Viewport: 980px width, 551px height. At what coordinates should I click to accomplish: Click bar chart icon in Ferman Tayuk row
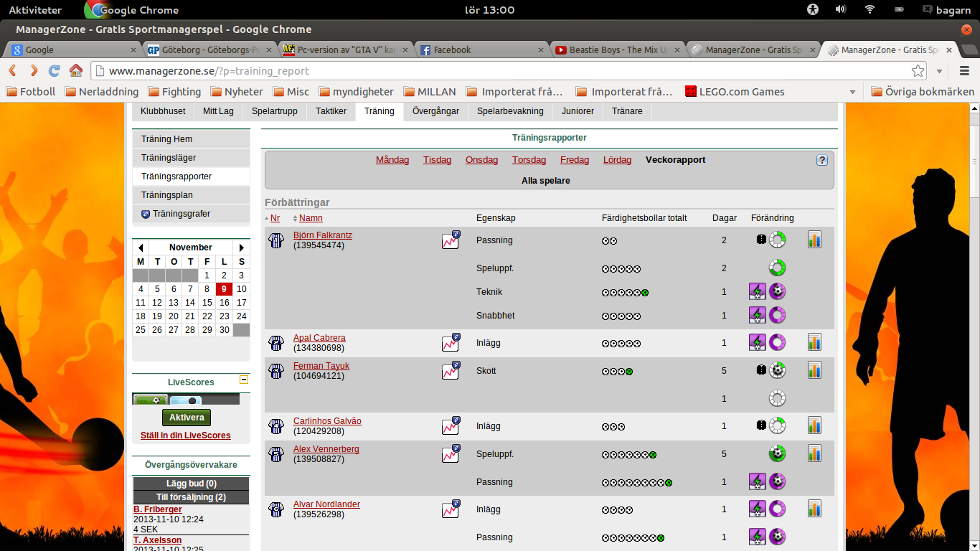point(814,370)
